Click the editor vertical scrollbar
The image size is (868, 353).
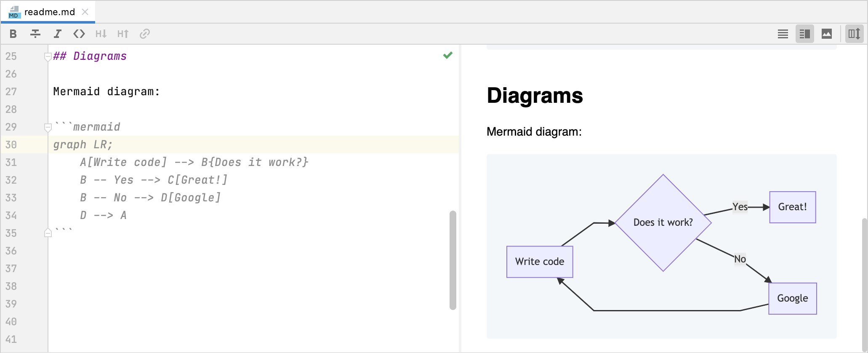(x=453, y=260)
